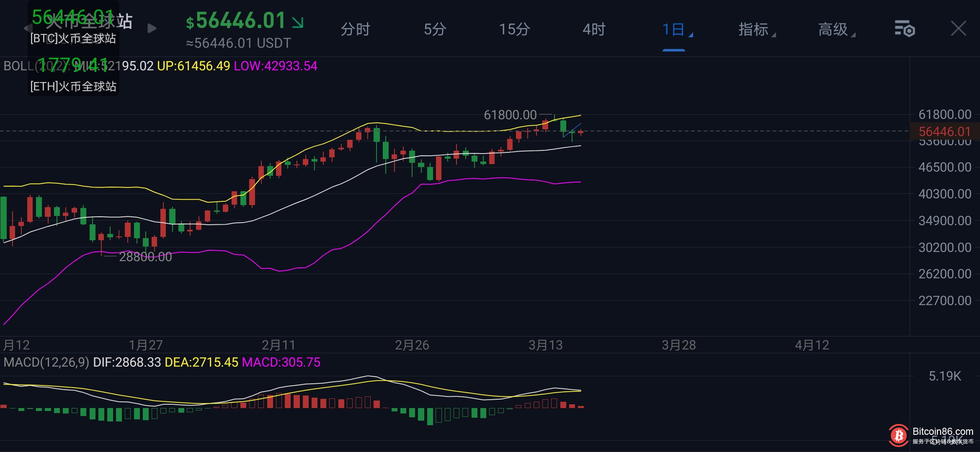Tap the 61800.00 high price marker
Viewport: 980px width, 452px height.
click(x=510, y=115)
